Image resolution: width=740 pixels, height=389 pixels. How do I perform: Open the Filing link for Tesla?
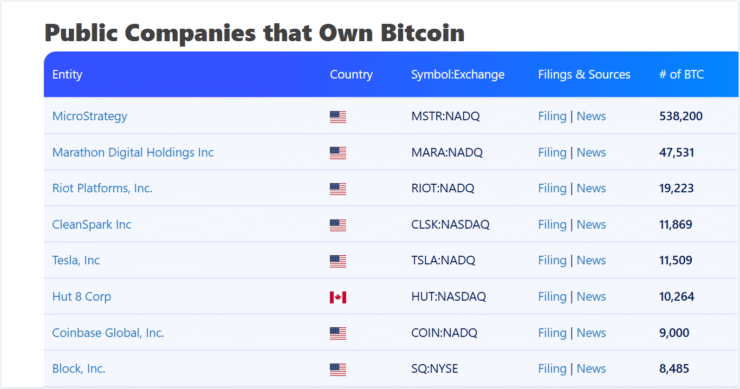click(x=552, y=260)
